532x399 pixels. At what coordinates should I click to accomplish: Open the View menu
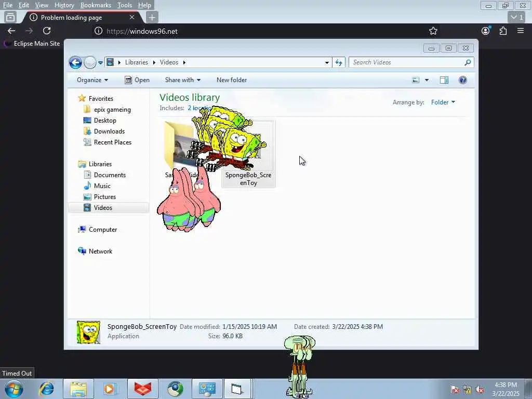click(42, 5)
